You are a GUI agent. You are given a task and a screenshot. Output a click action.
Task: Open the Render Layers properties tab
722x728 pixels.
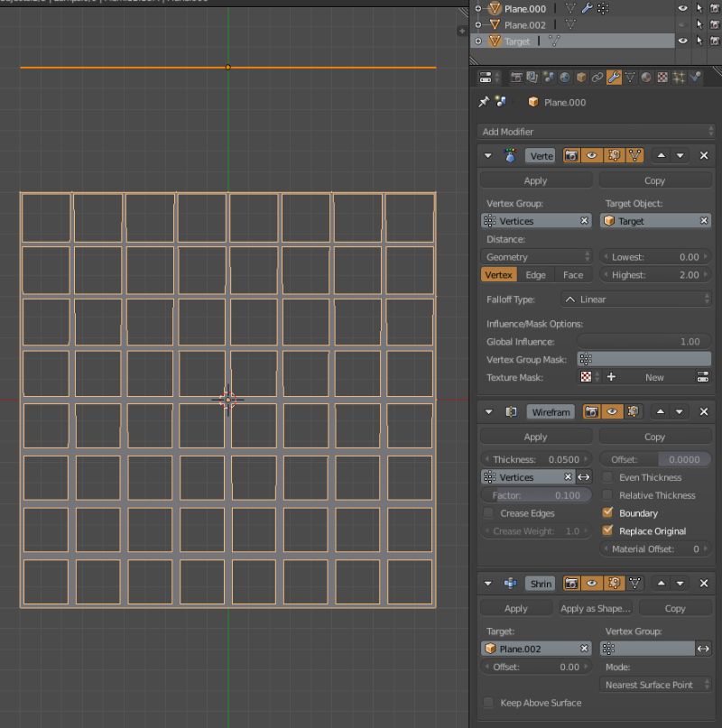pyautogui.click(x=532, y=77)
